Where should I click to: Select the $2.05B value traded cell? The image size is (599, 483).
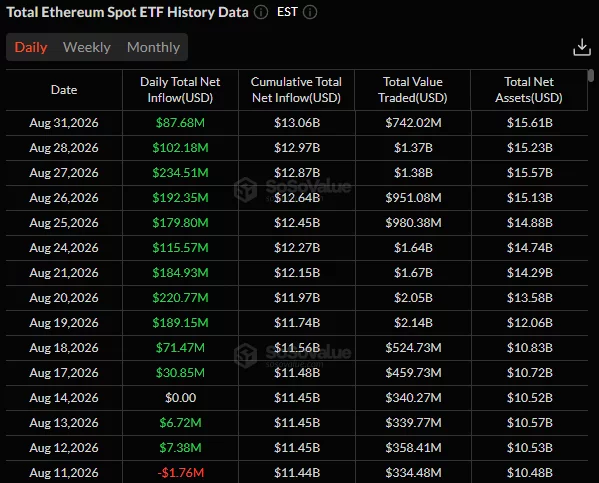pyautogui.click(x=413, y=298)
